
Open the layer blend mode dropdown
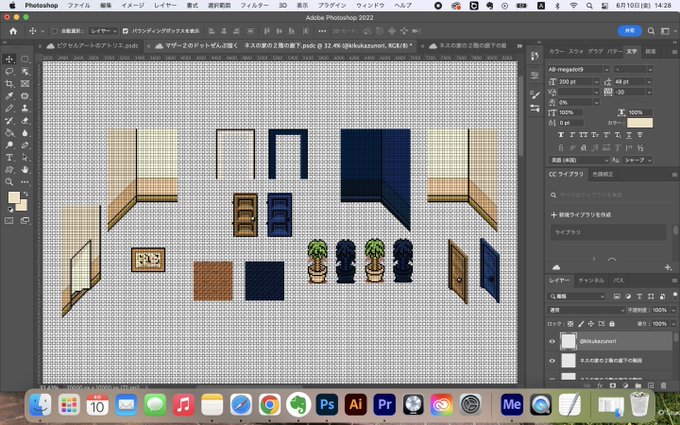click(x=586, y=310)
